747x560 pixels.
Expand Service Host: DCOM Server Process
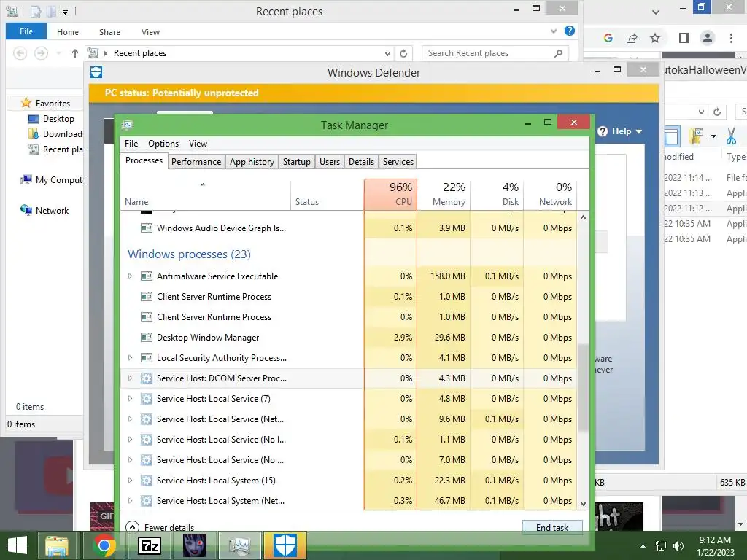tap(130, 378)
